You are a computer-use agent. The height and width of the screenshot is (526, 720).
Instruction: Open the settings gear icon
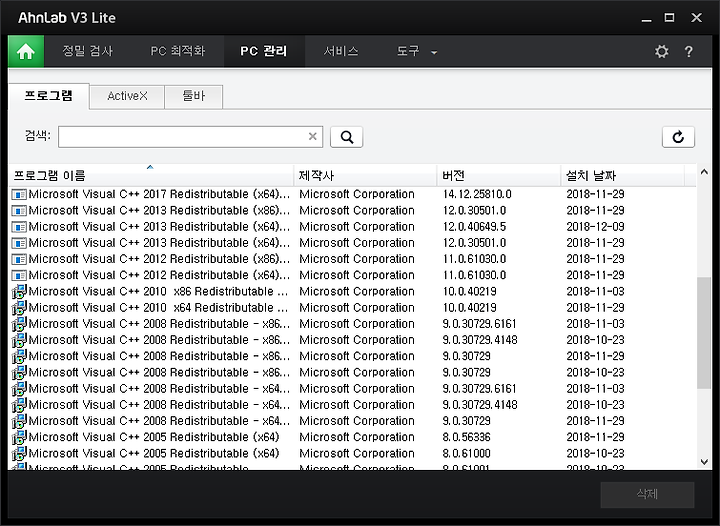coord(661,51)
